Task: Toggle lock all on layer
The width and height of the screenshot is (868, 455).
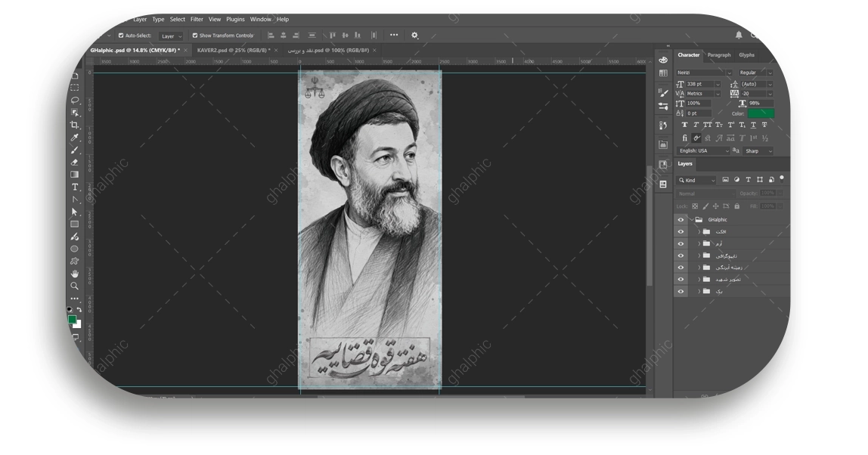Action: [736, 206]
